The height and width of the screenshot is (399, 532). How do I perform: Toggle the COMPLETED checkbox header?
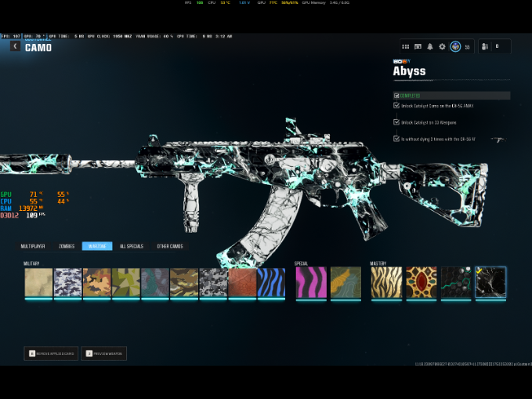pos(396,96)
